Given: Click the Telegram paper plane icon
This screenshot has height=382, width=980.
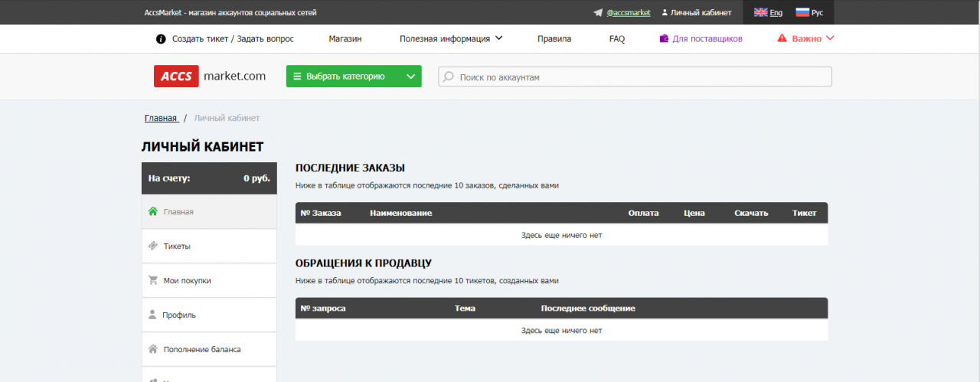Looking at the screenshot, I should (598, 13).
